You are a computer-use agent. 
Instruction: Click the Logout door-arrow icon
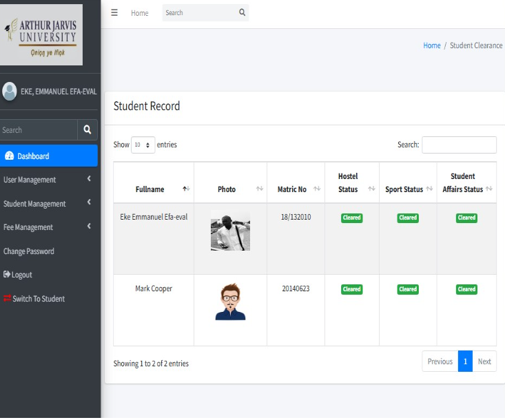coord(7,274)
